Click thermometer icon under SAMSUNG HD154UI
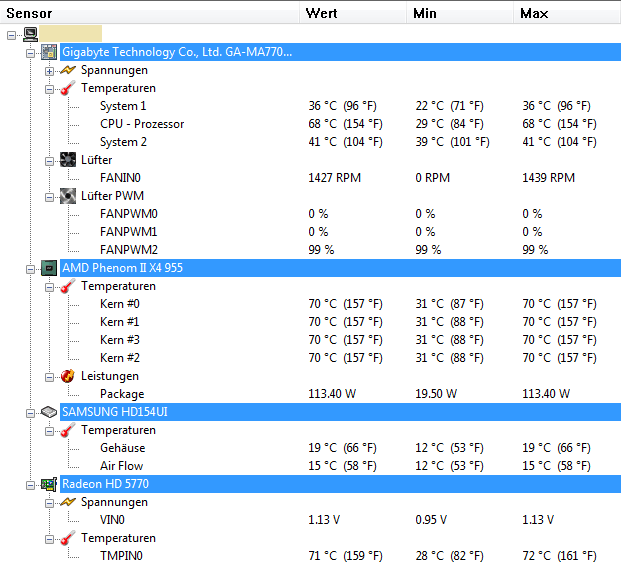This screenshot has height=577, width=621. [68, 430]
